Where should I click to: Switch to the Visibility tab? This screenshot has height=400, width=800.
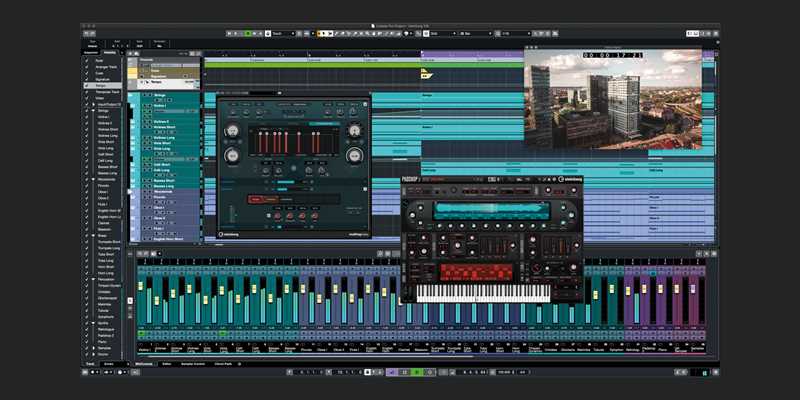click(110, 53)
